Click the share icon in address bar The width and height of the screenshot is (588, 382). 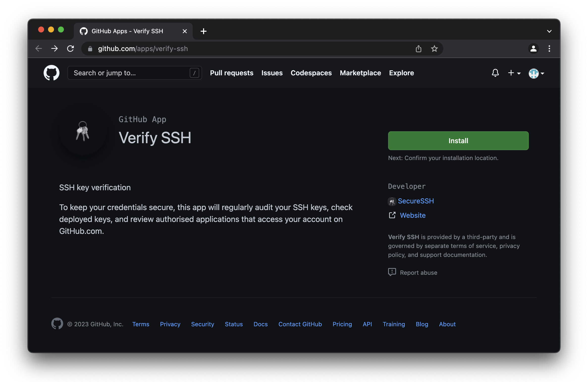(x=418, y=49)
